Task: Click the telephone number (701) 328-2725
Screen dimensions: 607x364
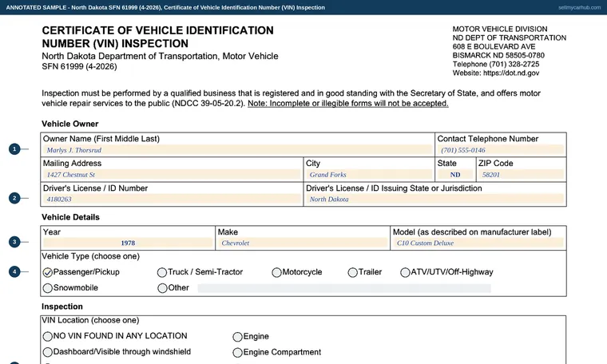Action: [514, 64]
